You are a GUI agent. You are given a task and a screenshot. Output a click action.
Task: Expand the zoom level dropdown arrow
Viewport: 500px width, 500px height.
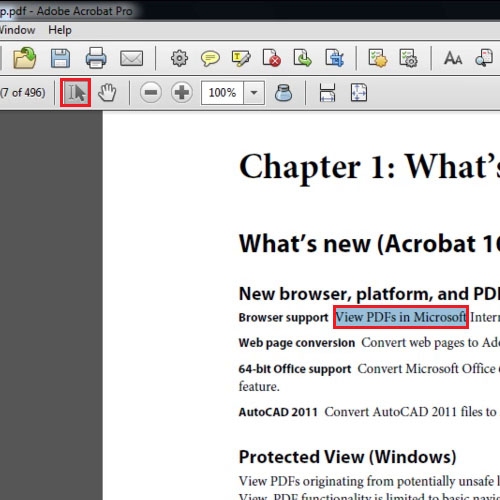(x=254, y=92)
